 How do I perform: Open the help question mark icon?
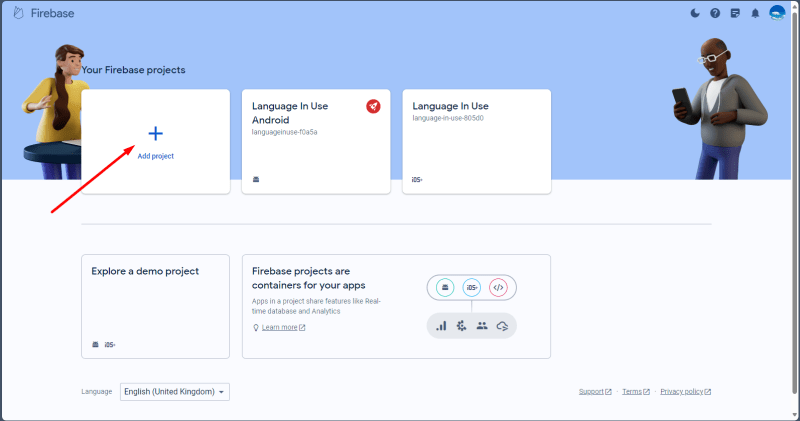tap(715, 13)
